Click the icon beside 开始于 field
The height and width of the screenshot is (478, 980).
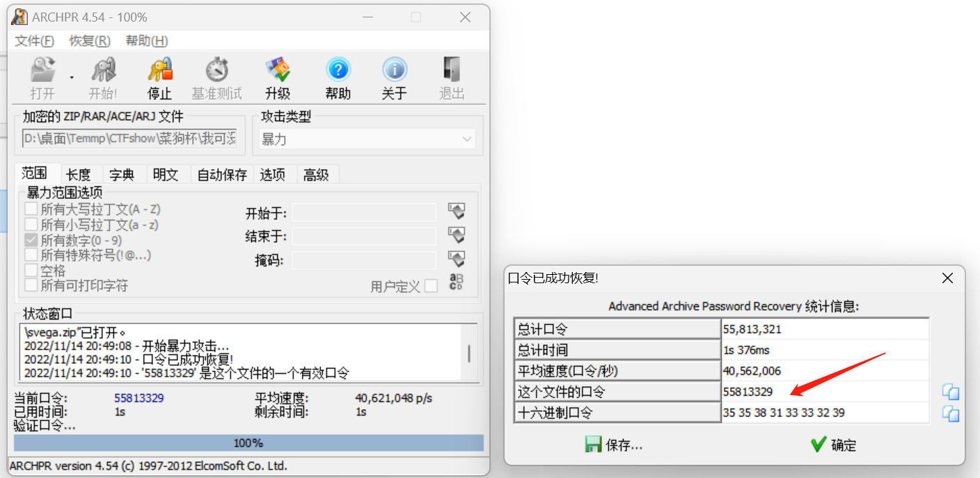pyautogui.click(x=457, y=211)
